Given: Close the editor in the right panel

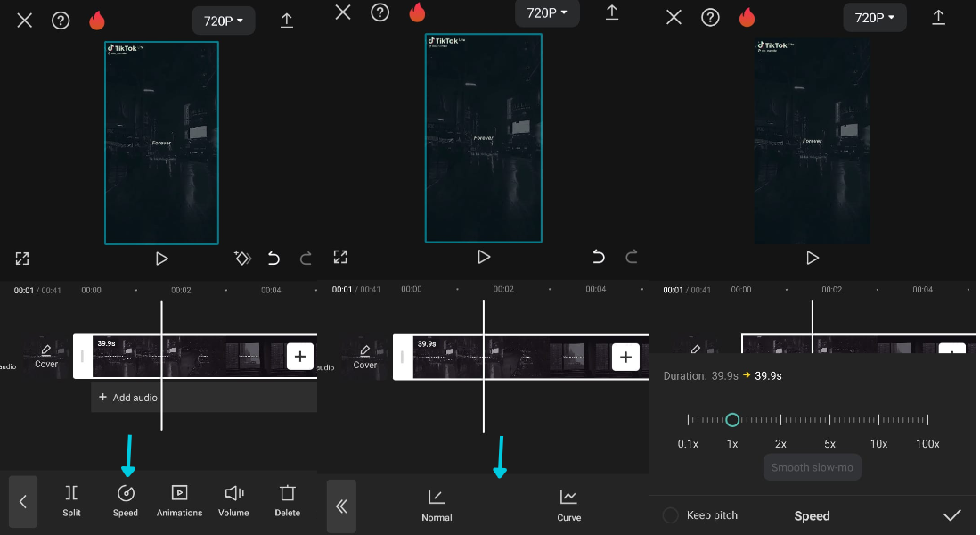Looking at the screenshot, I should pos(674,17).
